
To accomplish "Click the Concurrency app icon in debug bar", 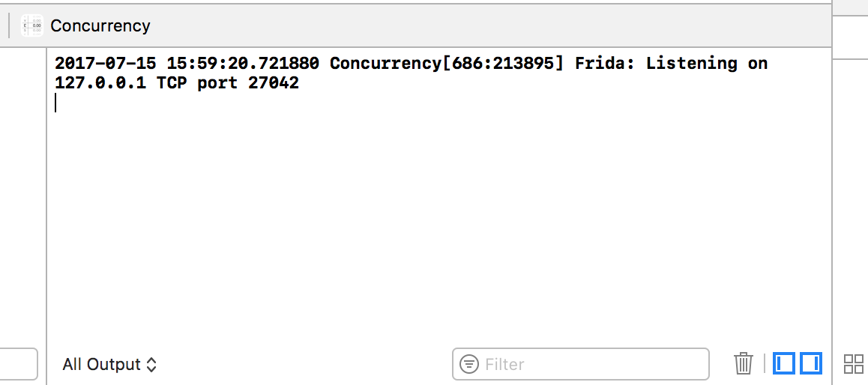I will coord(32,25).
